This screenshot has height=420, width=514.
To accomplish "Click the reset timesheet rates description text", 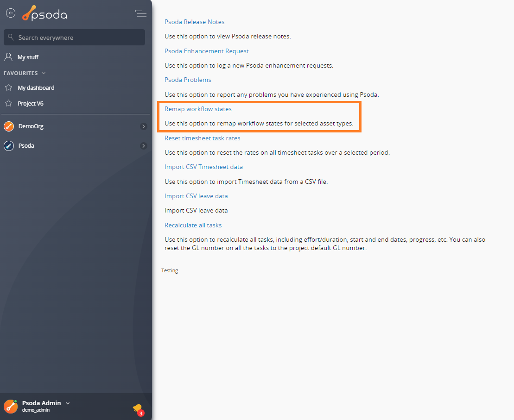I will click(277, 153).
